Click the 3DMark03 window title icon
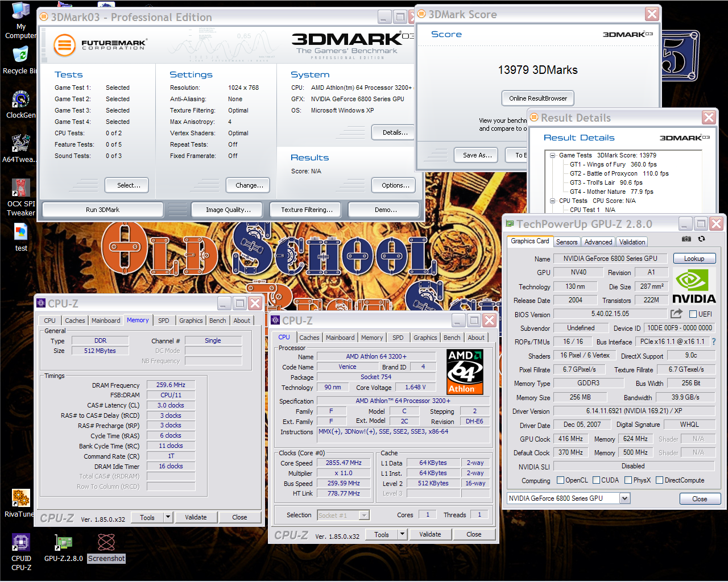The image size is (728, 582). tap(44, 17)
